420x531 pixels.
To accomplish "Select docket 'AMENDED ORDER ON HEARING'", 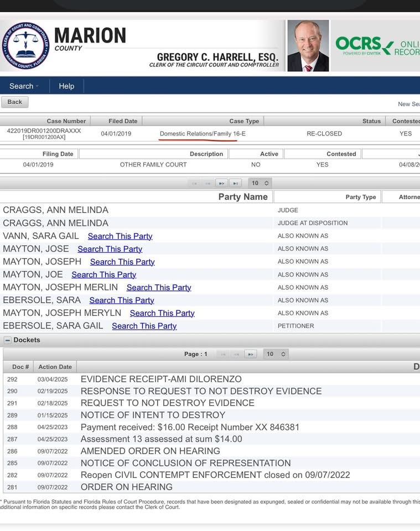I will click(150, 451).
